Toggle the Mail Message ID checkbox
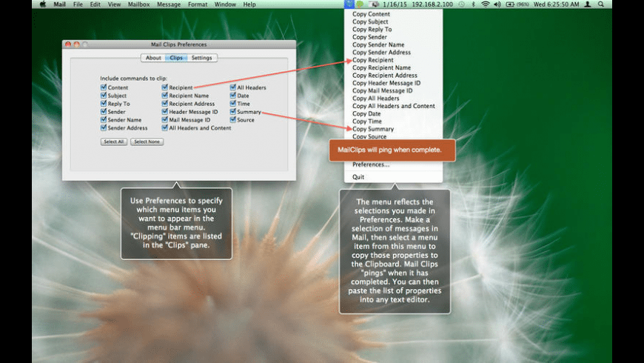644x363 pixels. point(164,119)
